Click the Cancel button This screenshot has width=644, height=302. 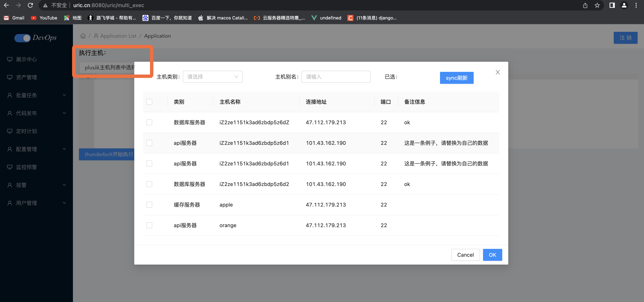point(465,255)
